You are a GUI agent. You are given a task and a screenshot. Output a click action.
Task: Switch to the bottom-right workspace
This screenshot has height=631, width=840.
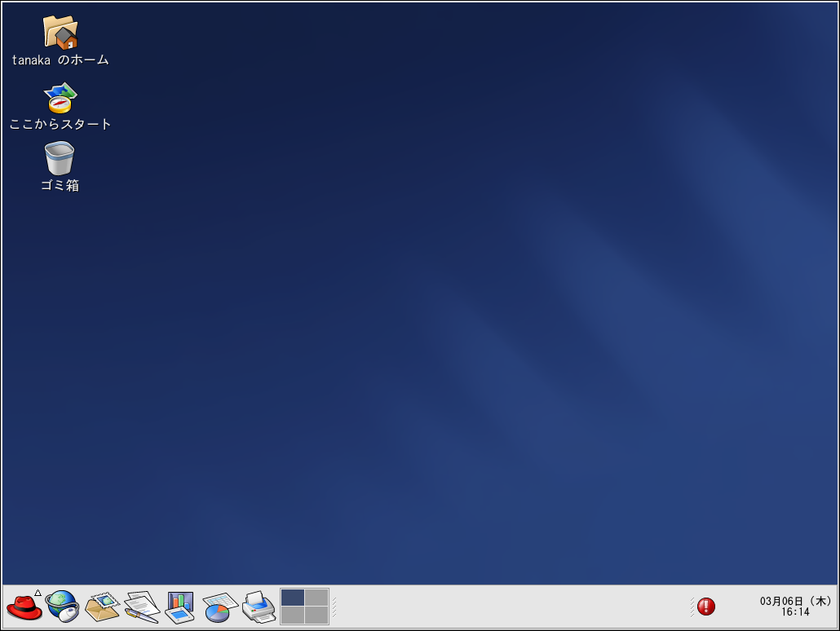[316, 616]
